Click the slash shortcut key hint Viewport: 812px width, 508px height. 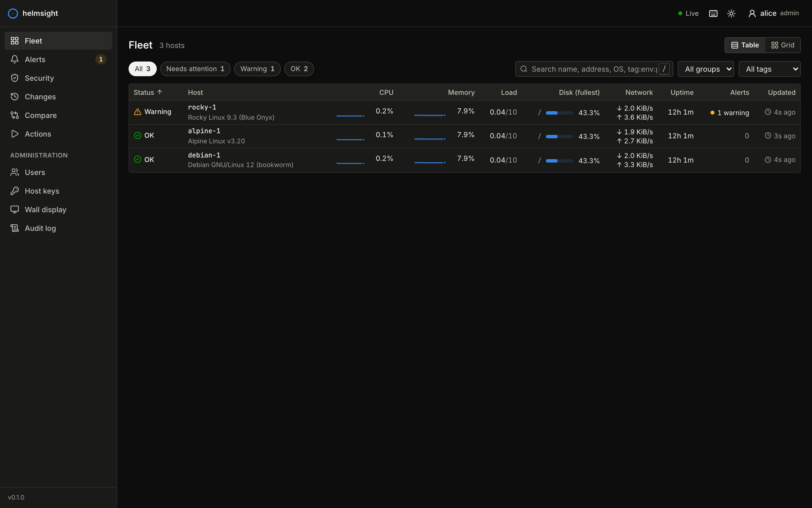pos(664,69)
